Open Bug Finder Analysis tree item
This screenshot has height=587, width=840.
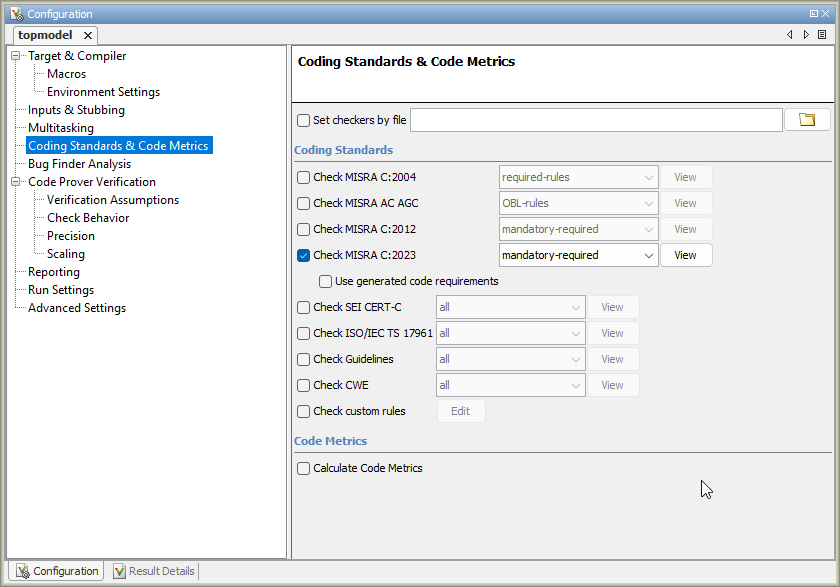coord(79,164)
